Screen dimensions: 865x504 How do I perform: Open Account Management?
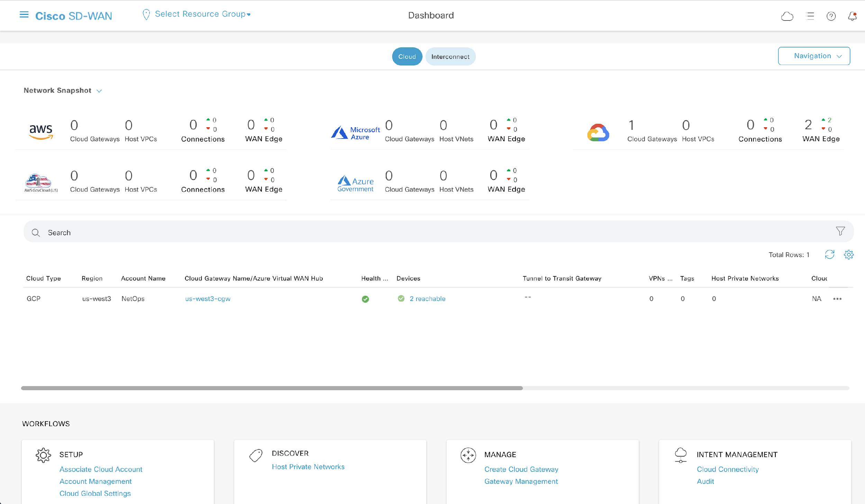pyautogui.click(x=95, y=481)
